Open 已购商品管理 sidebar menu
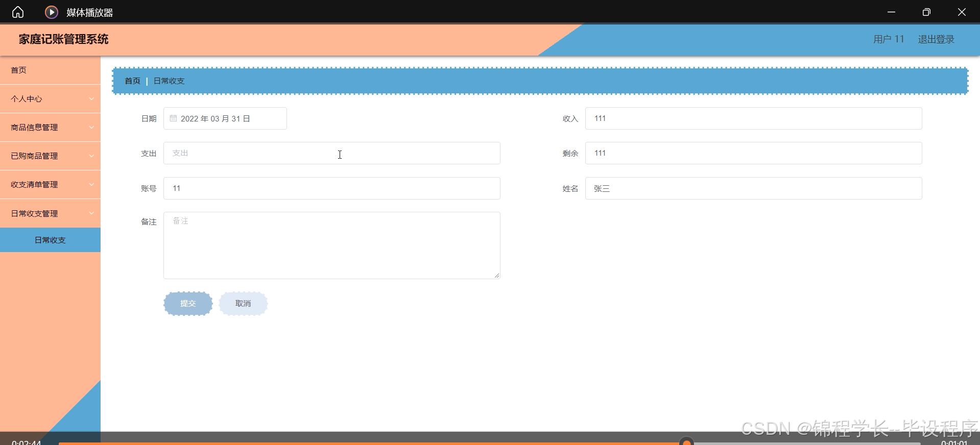 [50, 156]
